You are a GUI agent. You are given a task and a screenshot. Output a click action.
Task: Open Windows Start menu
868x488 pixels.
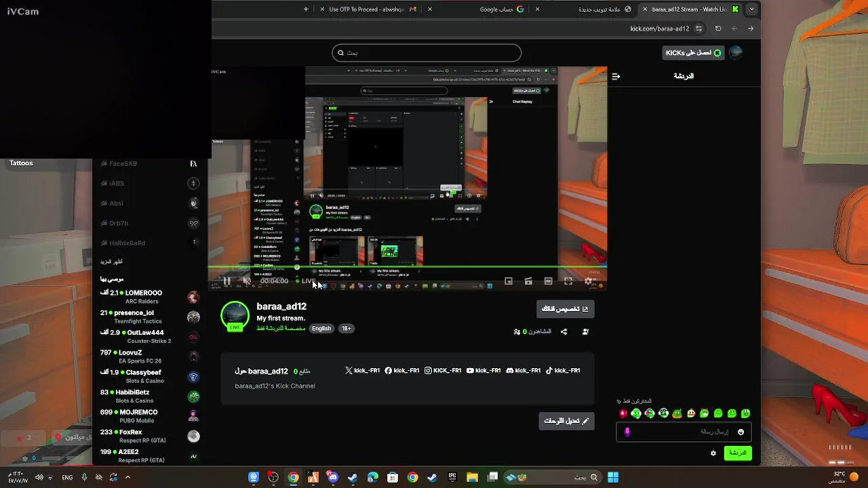pos(613,477)
